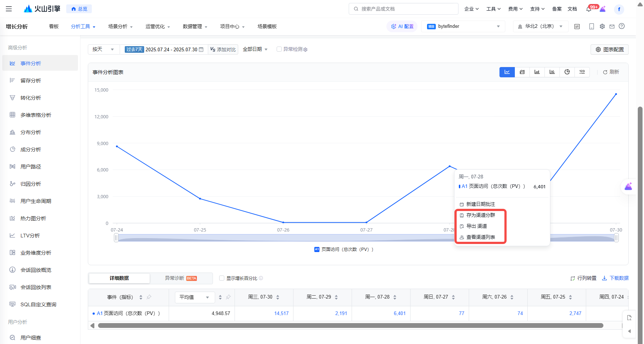
Task: Select the stacked area chart icon
Action: (522, 72)
